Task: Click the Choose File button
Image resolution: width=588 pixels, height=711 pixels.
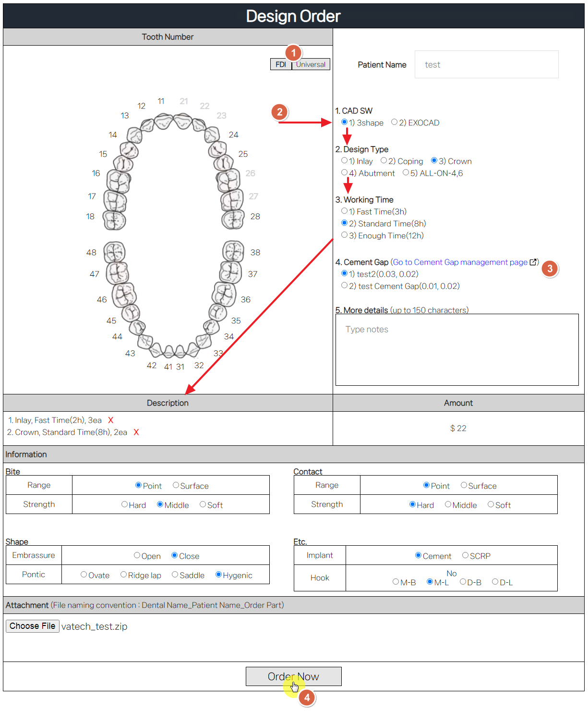Action: pos(33,626)
